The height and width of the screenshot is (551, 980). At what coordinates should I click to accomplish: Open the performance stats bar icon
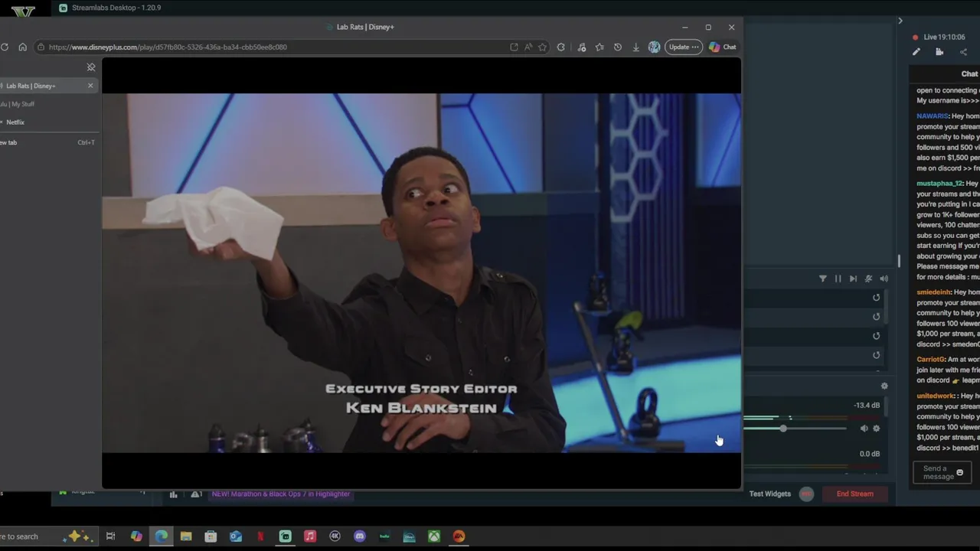coord(173,494)
